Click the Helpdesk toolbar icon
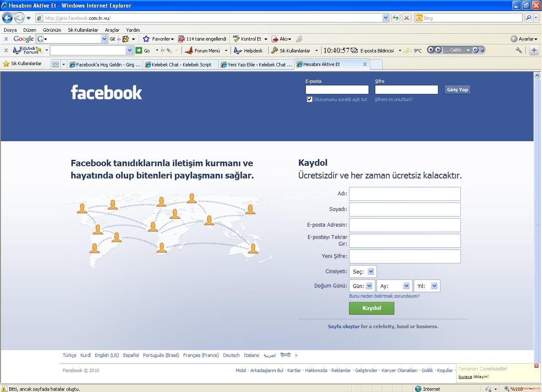The width and height of the screenshot is (542, 392). (x=238, y=50)
